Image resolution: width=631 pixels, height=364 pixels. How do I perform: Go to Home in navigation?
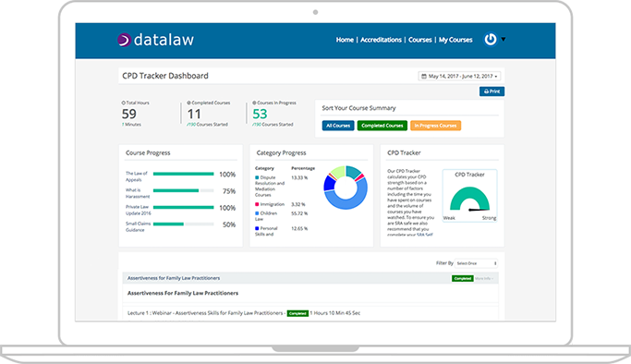(x=345, y=40)
